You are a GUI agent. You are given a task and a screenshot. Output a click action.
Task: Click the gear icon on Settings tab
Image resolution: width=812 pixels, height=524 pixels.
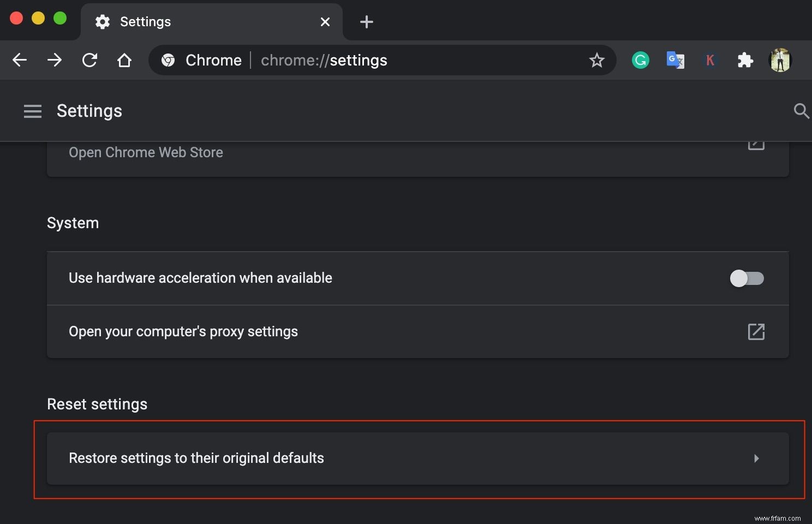point(103,22)
